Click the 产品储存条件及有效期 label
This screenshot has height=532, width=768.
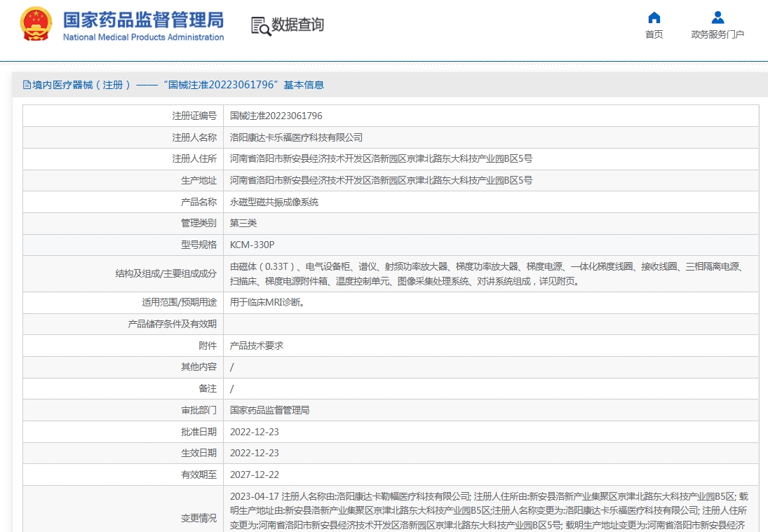pyautogui.click(x=173, y=324)
